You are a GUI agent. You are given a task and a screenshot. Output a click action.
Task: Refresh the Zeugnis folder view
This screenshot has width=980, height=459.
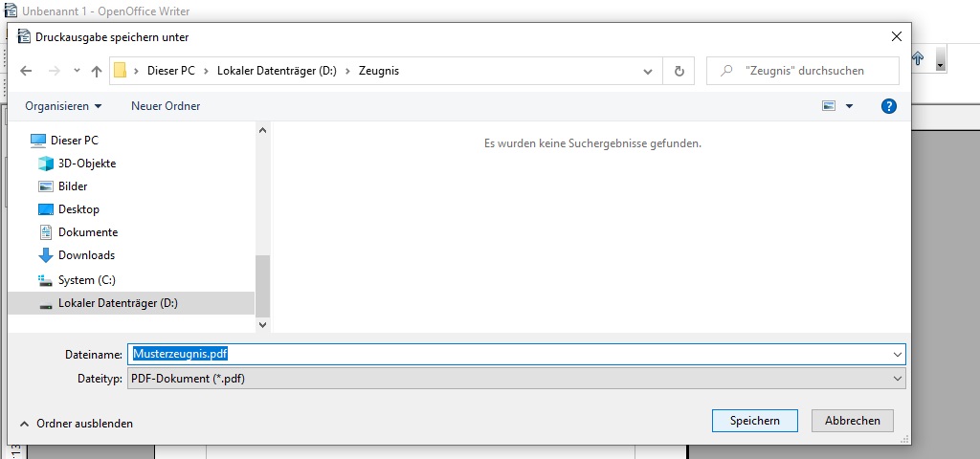click(x=679, y=71)
